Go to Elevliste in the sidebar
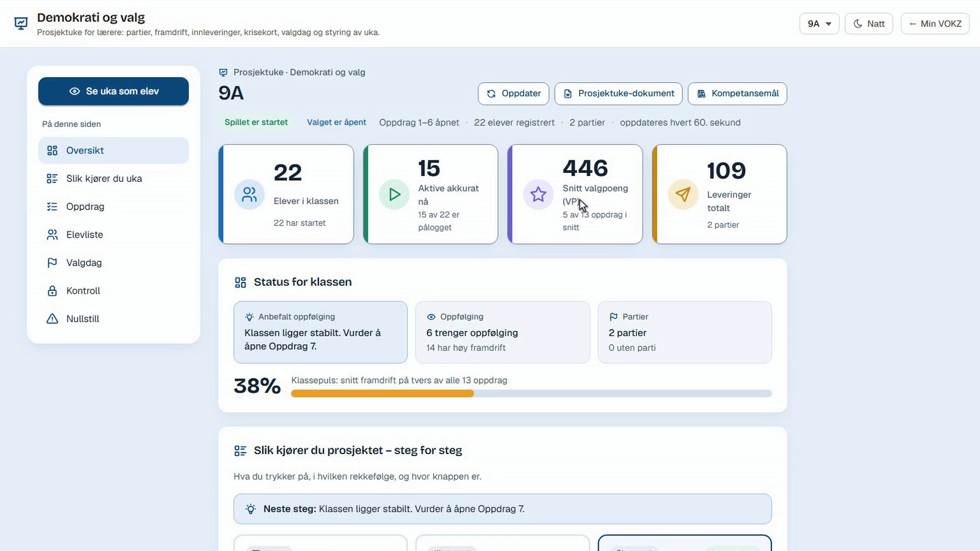Screen dimensions: 980x551 113,235
